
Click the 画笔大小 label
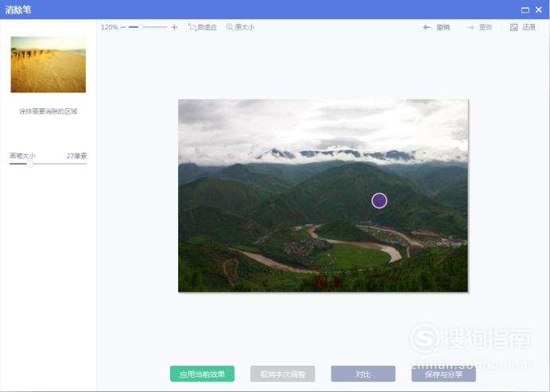point(22,156)
